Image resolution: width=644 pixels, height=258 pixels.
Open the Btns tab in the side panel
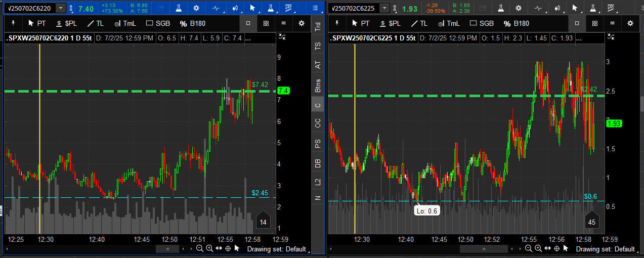click(318, 85)
